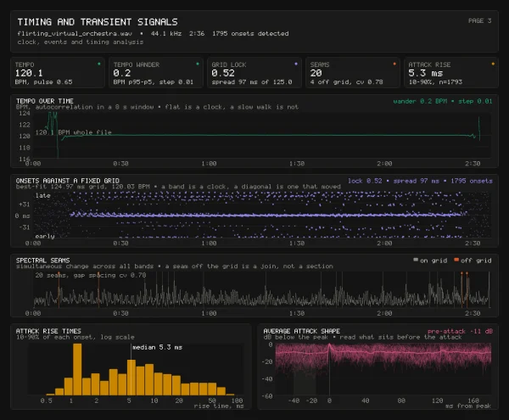
Task: Click the '44.1 kHz' sample rate value
Action: point(166,33)
